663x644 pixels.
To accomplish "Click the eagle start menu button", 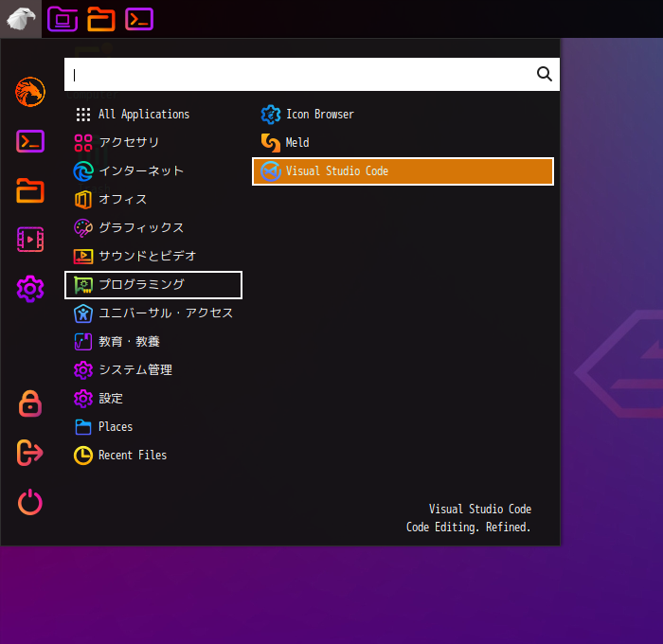I will 21,19.
